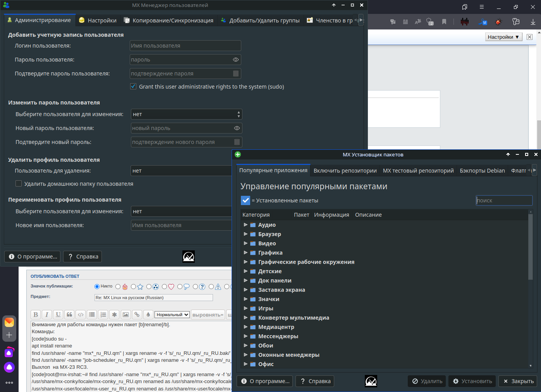541x392 pixels.
Task: Uncheck grant administrative rights (sudo) checkbox
Action: point(133,86)
